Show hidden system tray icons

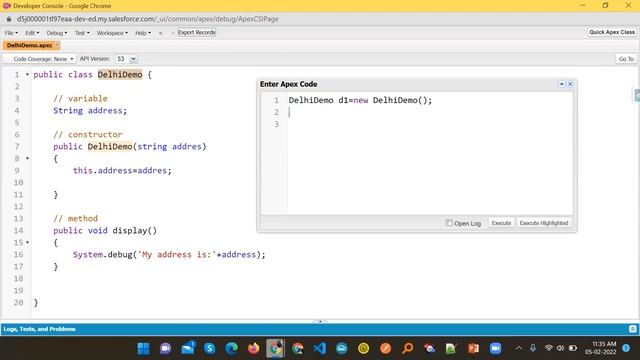pyautogui.click(x=519, y=348)
